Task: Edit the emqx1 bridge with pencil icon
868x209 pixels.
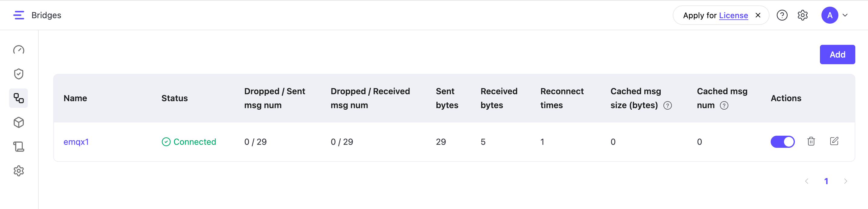Action: pyautogui.click(x=834, y=141)
